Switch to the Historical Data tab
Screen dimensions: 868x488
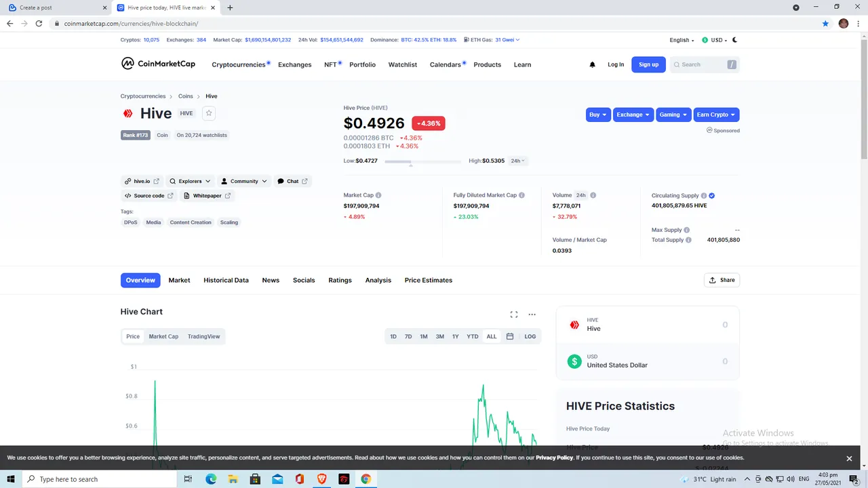click(226, 280)
